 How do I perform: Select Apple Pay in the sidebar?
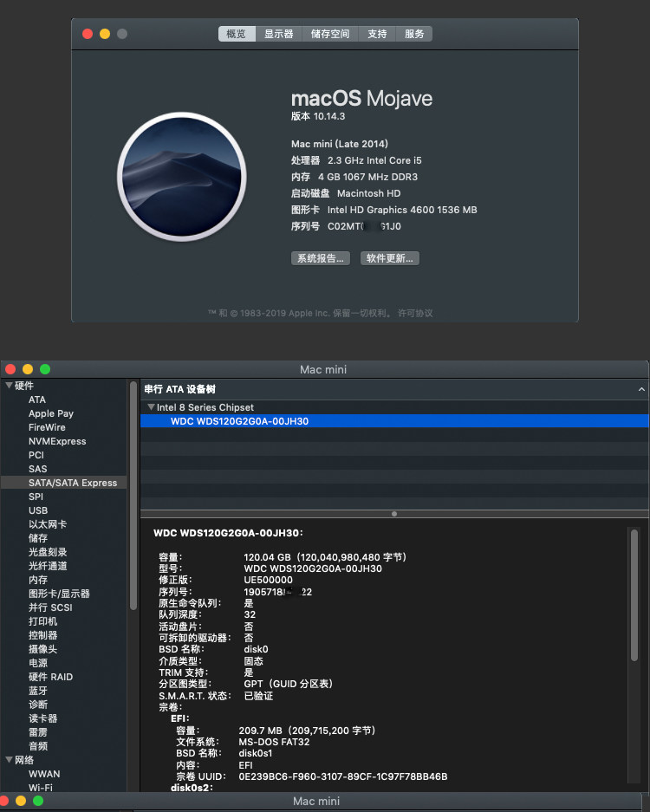click(51, 413)
